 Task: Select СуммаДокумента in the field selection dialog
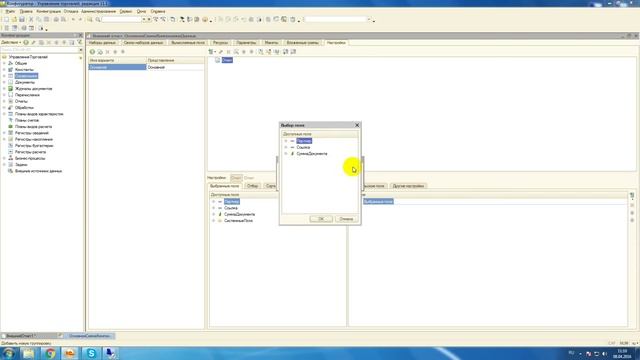[x=312, y=154]
